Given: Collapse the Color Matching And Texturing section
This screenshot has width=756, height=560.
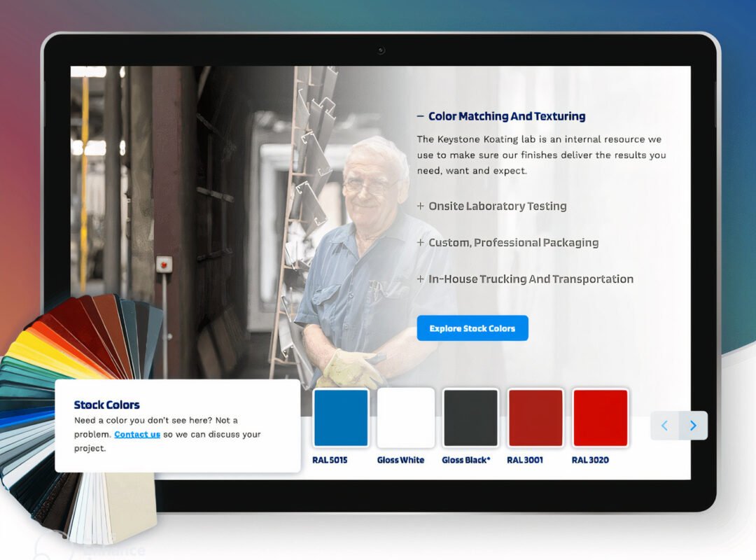Looking at the screenshot, I should pyautogui.click(x=501, y=116).
